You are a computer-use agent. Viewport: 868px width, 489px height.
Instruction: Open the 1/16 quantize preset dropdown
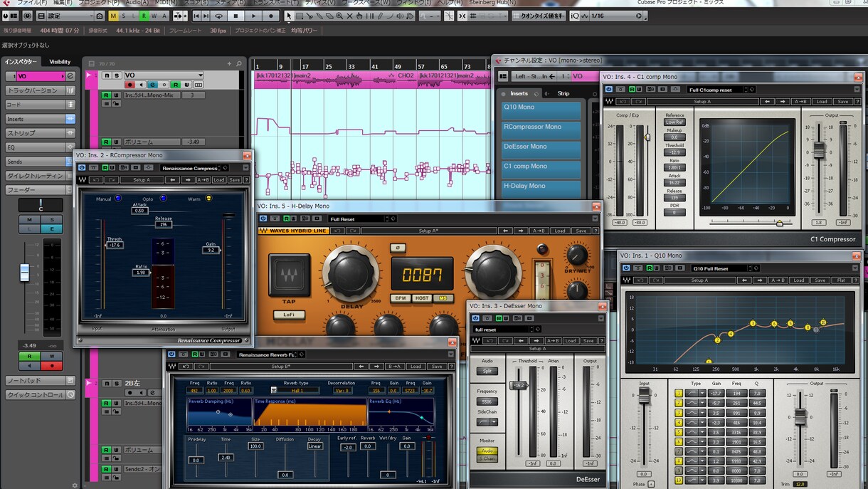pos(638,16)
